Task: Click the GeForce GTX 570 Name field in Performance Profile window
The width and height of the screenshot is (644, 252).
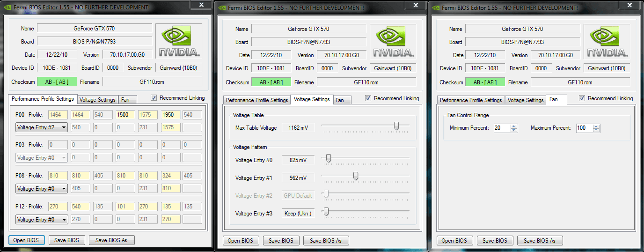Action: coord(95,29)
